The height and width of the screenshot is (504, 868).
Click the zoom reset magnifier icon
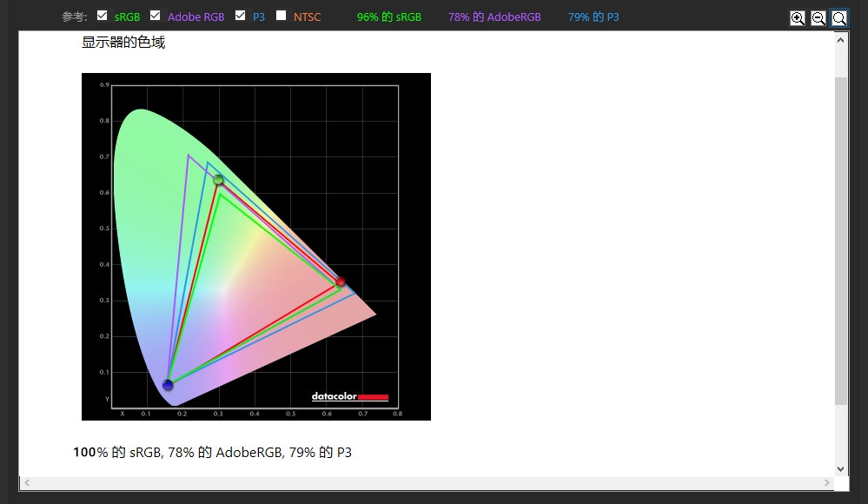(839, 18)
